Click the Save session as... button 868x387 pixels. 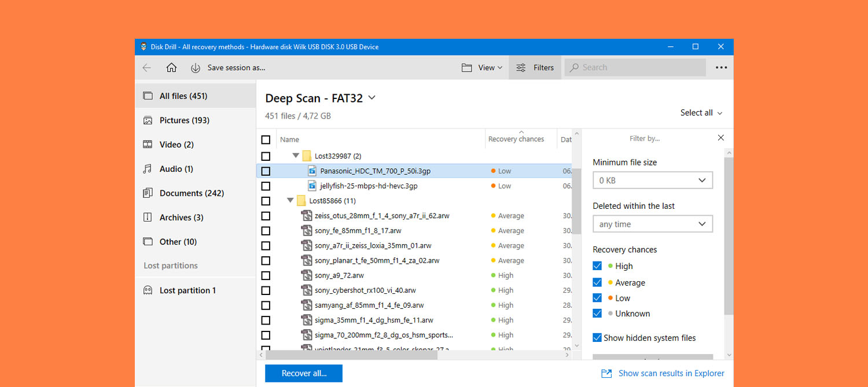coord(228,68)
